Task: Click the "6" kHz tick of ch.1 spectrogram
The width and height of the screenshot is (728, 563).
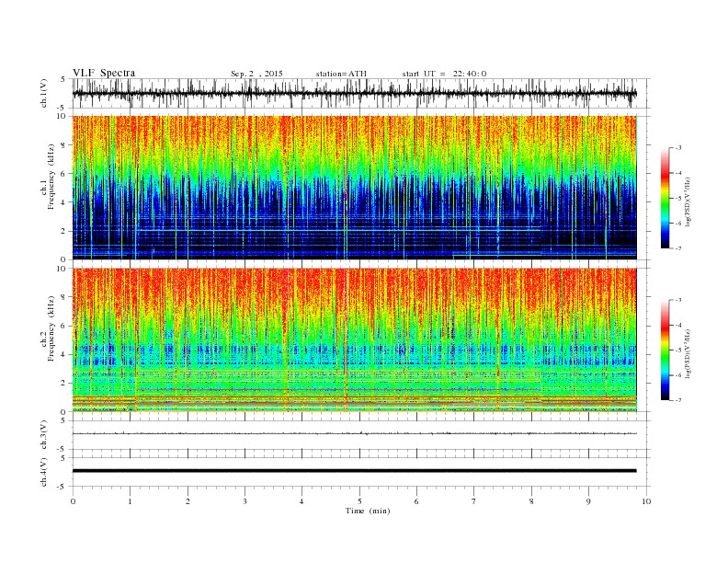Action: coord(64,174)
